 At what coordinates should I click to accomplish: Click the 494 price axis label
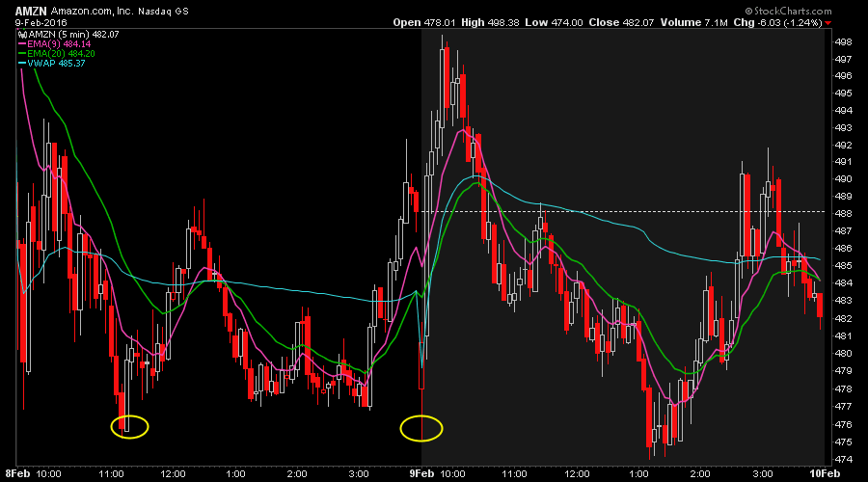tap(843, 111)
